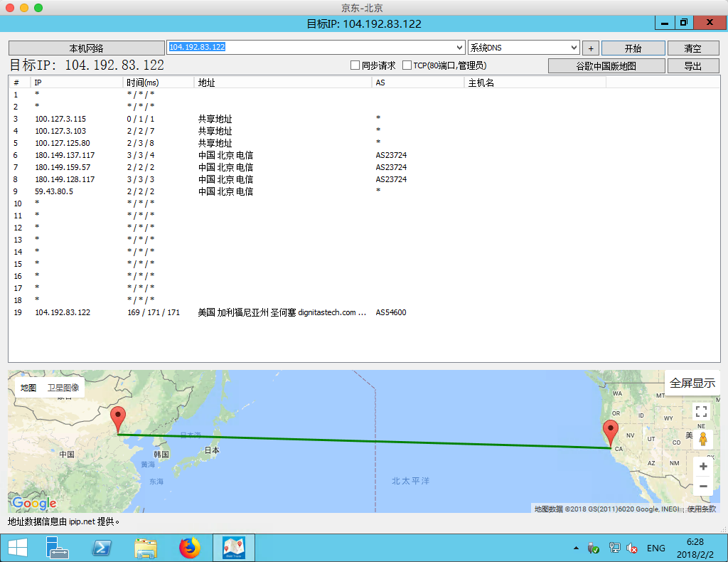
Task: Click the 全屏显示 button on map
Action: (x=692, y=383)
